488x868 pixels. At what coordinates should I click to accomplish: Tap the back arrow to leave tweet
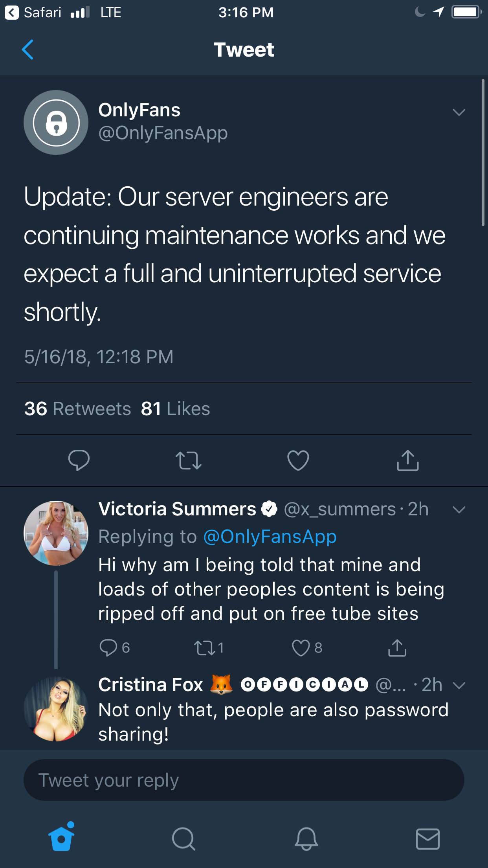[28, 50]
